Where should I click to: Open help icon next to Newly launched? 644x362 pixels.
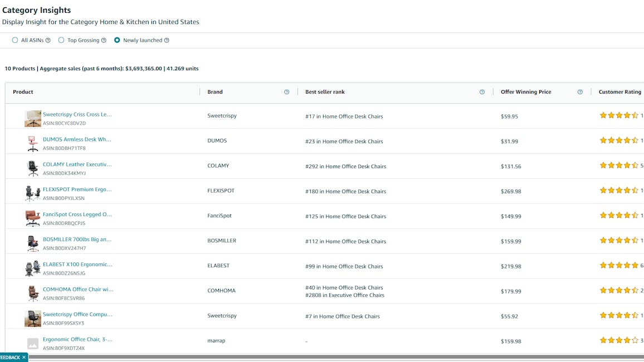click(167, 40)
